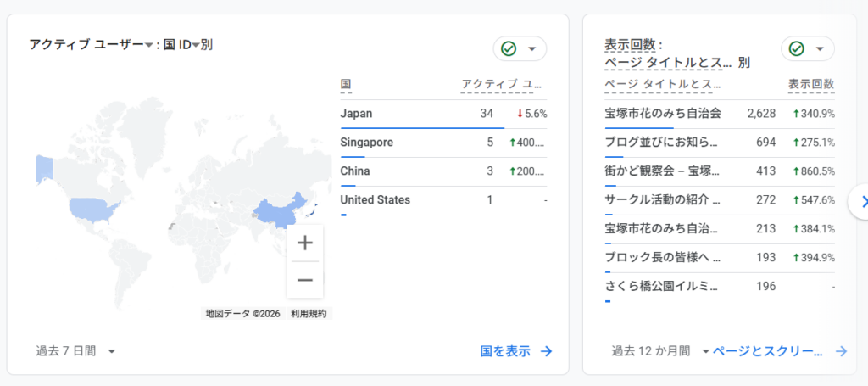Click green checkmark status on users card
868x386 pixels.
pos(509,48)
